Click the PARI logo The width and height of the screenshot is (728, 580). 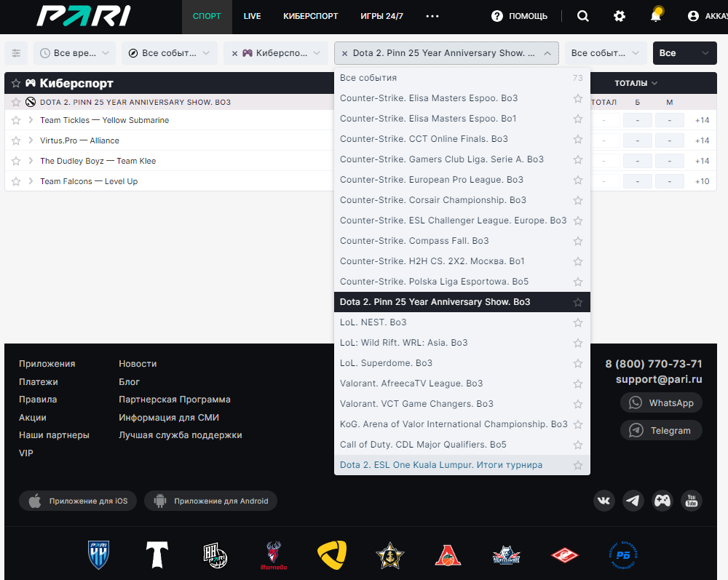click(84, 16)
